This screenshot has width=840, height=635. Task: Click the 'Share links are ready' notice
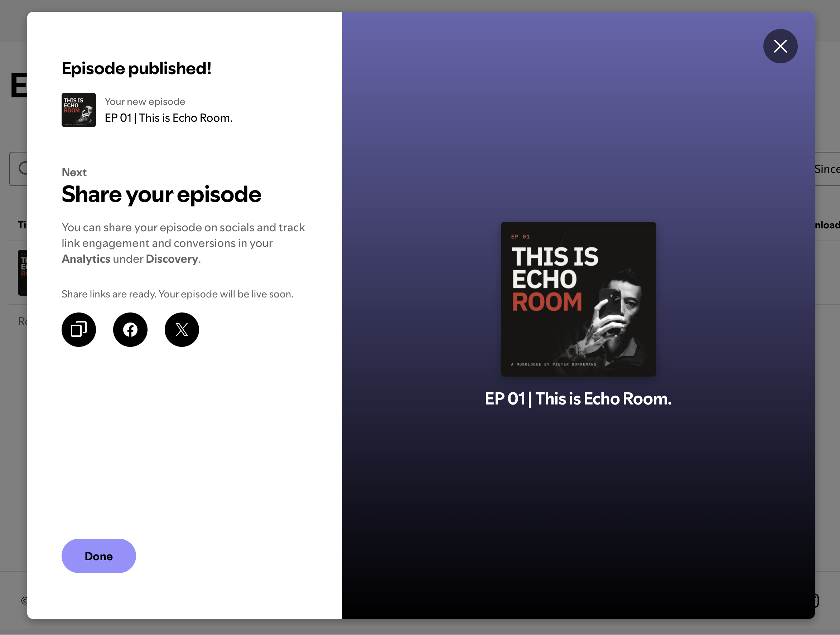(x=177, y=294)
